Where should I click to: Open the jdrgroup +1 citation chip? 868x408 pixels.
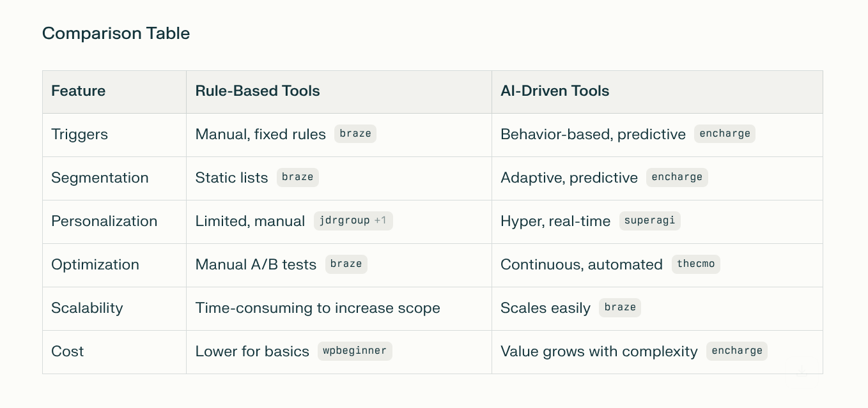353,221
